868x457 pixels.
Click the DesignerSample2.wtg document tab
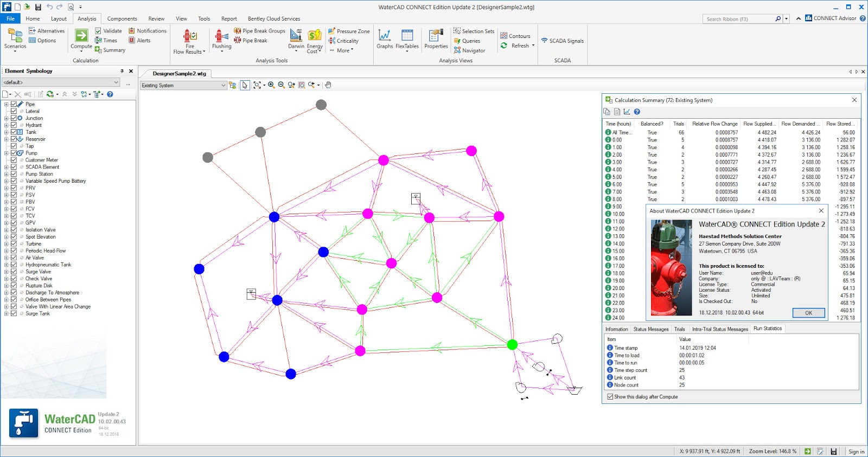(x=179, y=74)
